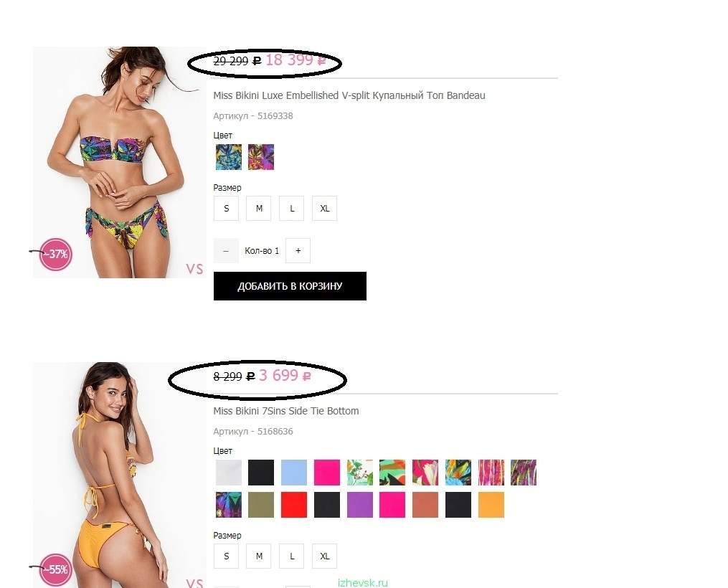Choose size L for Side Tie Bottom

[292, 556]
